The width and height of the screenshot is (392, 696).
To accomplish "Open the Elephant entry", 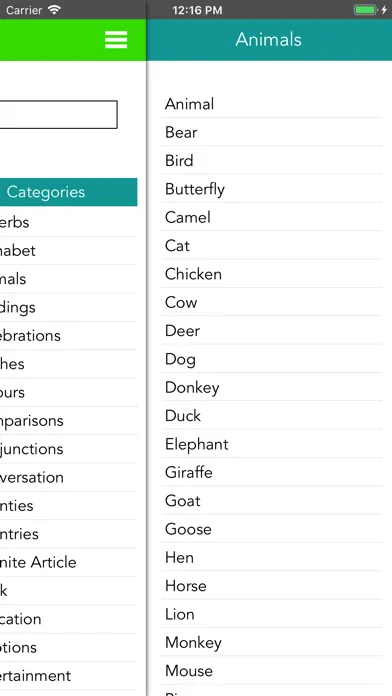I will [x=271, y=444].
